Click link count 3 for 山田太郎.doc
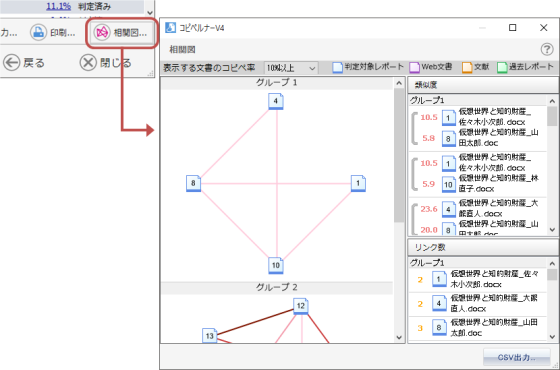Viewport: 560px width, 370px height. pyautogui.click(x=420, y=328)
